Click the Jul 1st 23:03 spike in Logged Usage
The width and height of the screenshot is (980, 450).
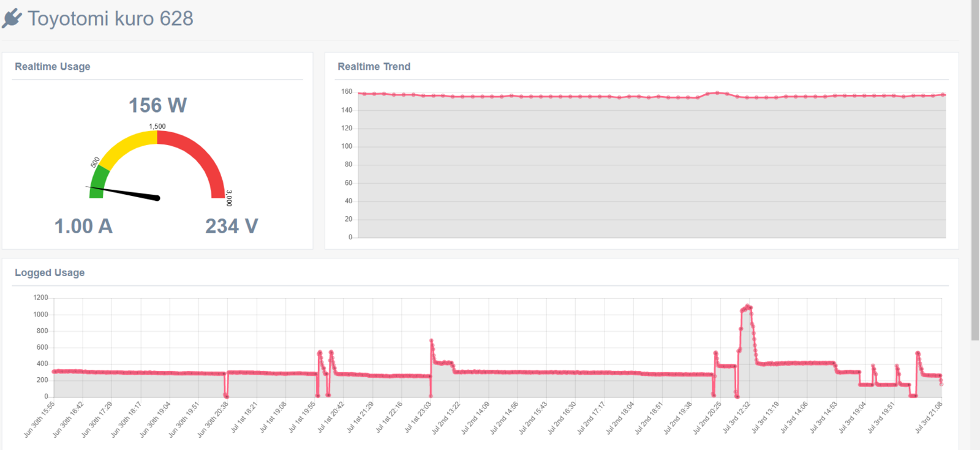pos(431,340)
